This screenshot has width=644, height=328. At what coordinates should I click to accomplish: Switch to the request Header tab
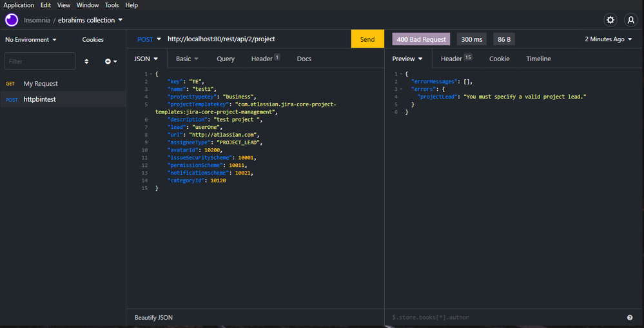pos(266,59)
